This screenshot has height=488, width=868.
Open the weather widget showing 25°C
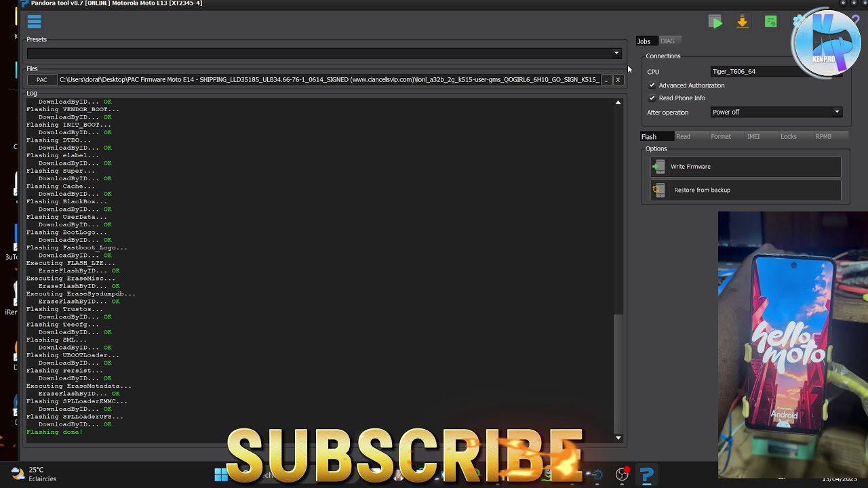33,474
